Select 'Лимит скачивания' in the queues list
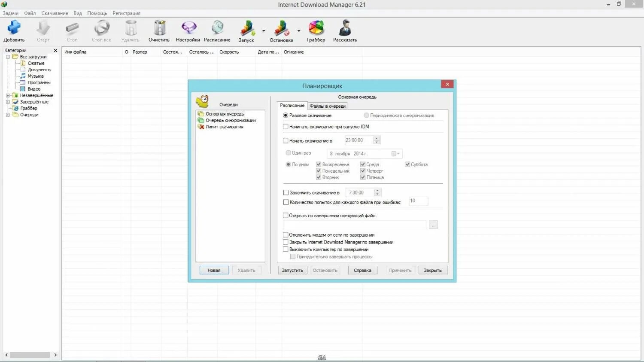Screen dimensions: 644x362 pos(225,127)
